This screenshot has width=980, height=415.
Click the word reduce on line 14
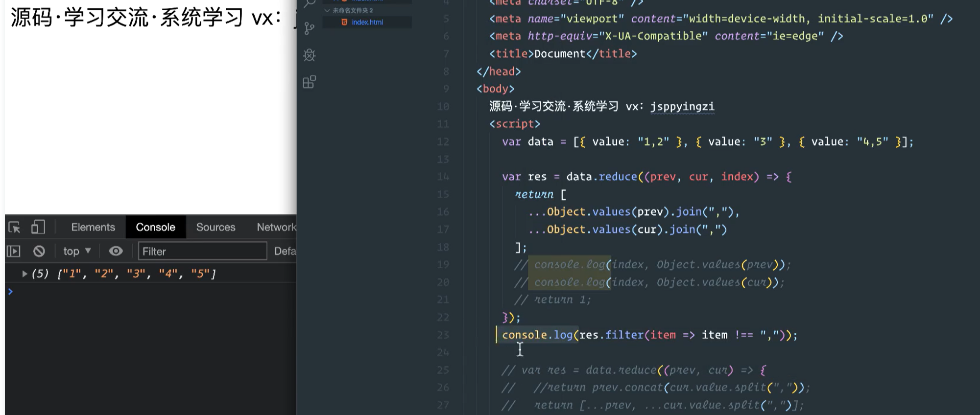click(x=618, y=177)
